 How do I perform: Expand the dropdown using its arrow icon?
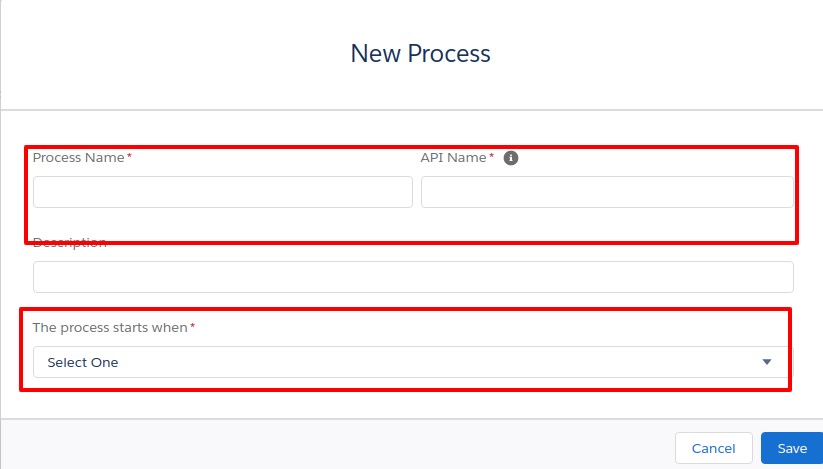pyautogui.click(x=767, y=362)
